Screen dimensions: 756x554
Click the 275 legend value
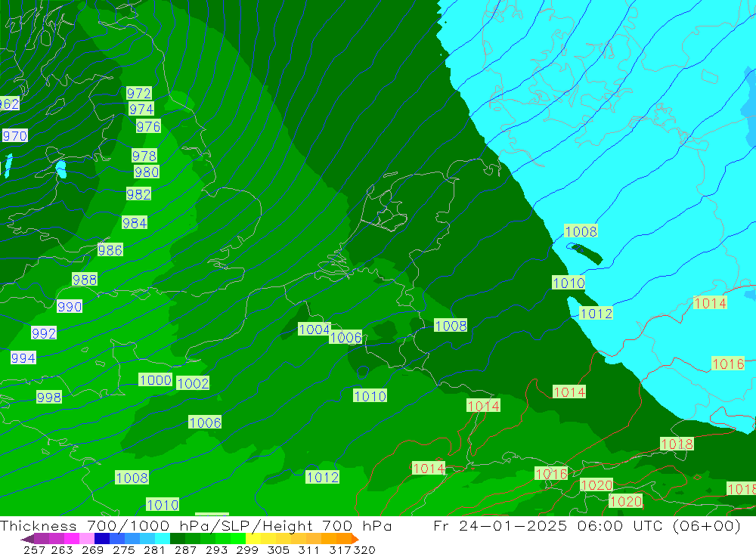pos(123,549)
